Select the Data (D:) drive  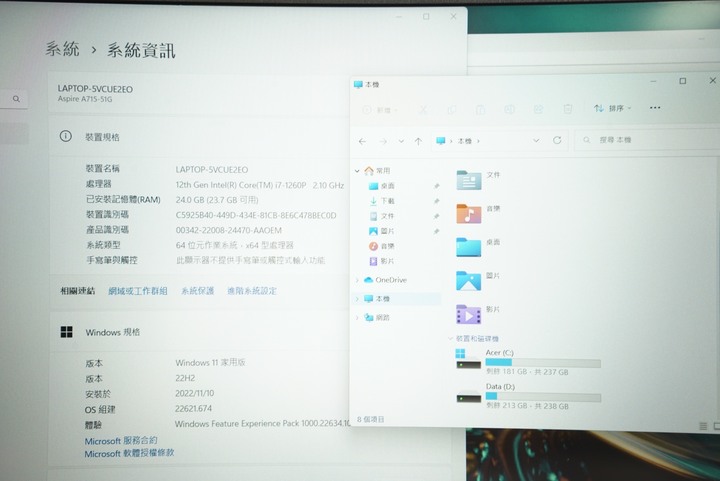[x=528, y=396]
